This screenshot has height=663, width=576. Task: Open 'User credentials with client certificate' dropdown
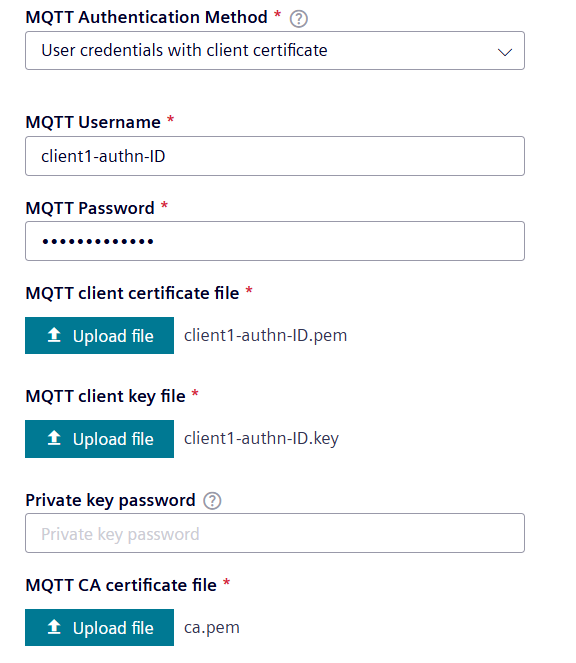pyautogui.click(x=275, y=51)
